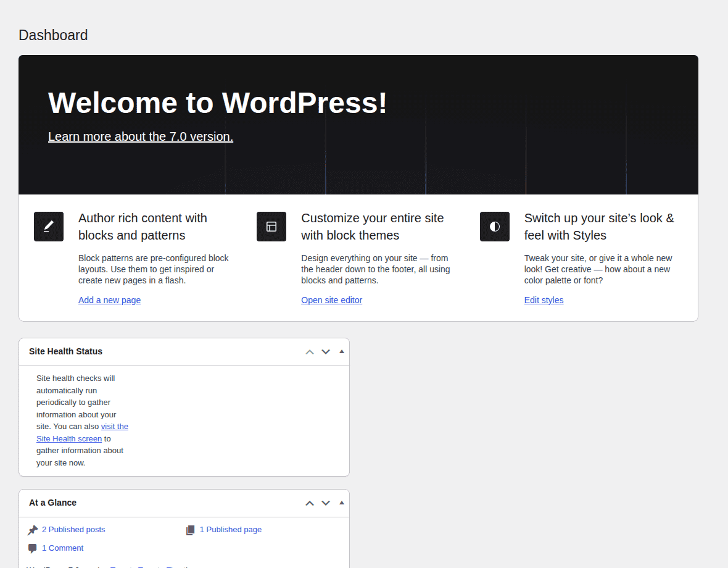Click the Site Health Status title
The width and height of the screenshot is (728, 568).
(x=65, y=351)
